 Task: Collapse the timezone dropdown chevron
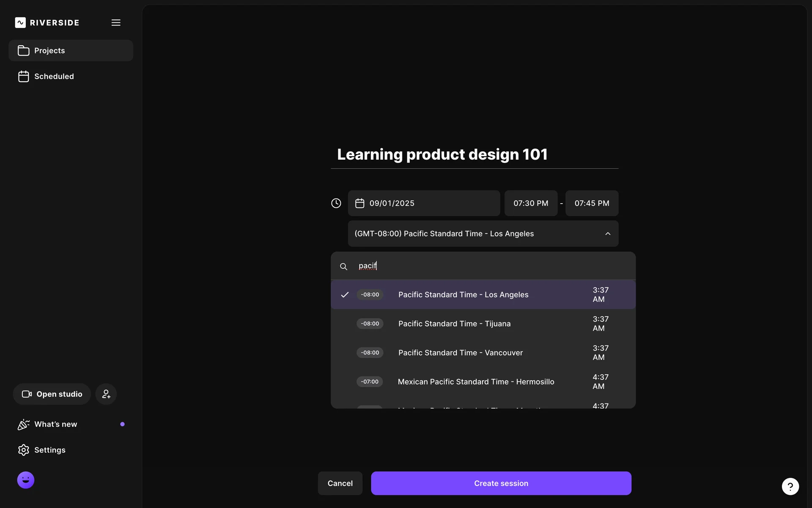click(x=608, y=234)
